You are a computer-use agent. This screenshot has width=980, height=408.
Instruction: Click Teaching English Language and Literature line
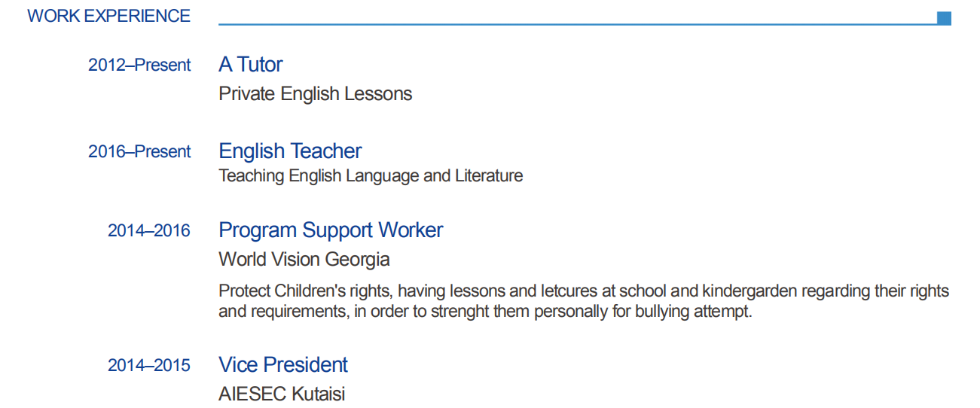pyautogui.click(x=370, y=176)
